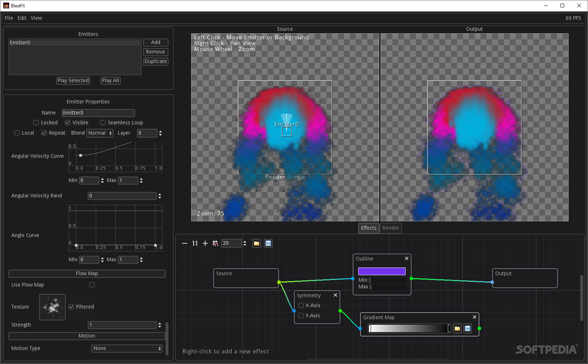Image resolution: width=588 pixels, height=364 pixels.
Task: Select Emitter0 in the Emitters list
Action: 75,43
